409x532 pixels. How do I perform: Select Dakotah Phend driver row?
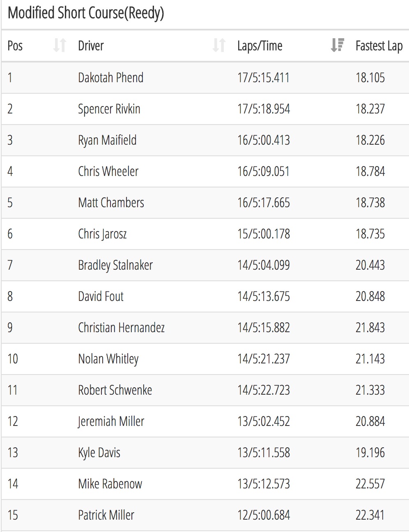tap(205, 78)
